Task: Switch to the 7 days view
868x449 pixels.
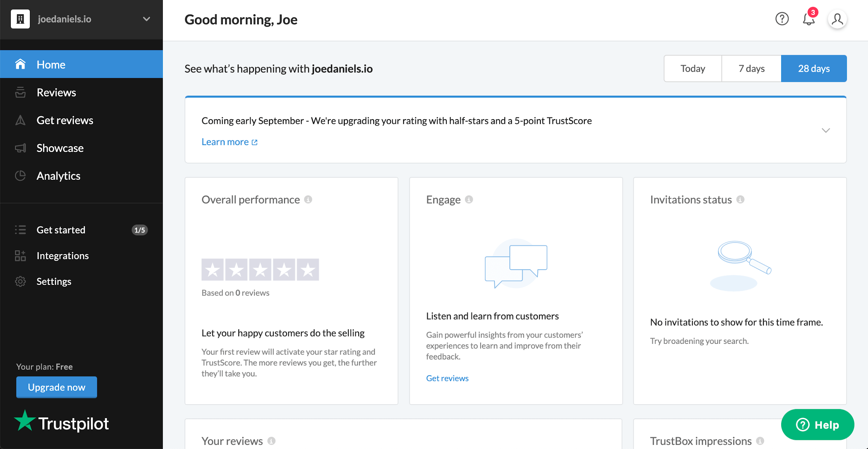Action: coord(751,68)
